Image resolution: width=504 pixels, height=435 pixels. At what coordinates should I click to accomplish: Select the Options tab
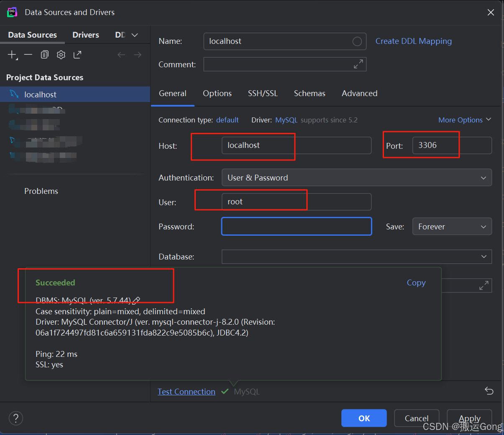coord(217,93)
